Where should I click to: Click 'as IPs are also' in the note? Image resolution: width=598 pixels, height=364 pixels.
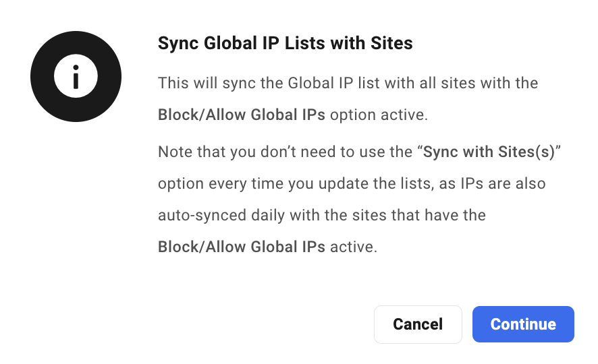click(x=492, y=183)
